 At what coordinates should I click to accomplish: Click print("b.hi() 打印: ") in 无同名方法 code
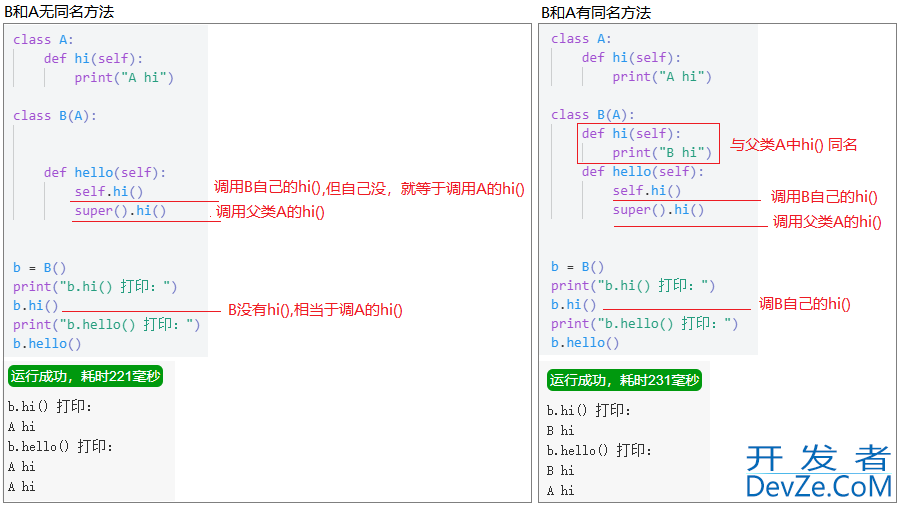tap(95, 287)
